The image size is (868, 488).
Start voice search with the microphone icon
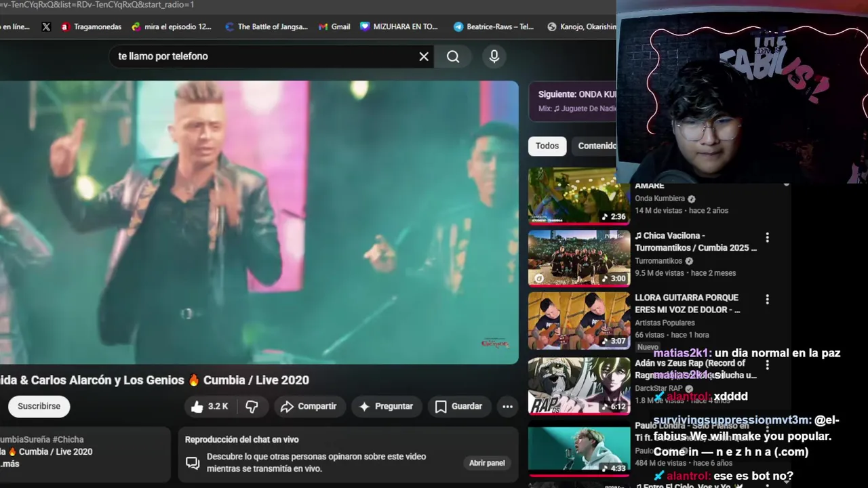point(494,57)
